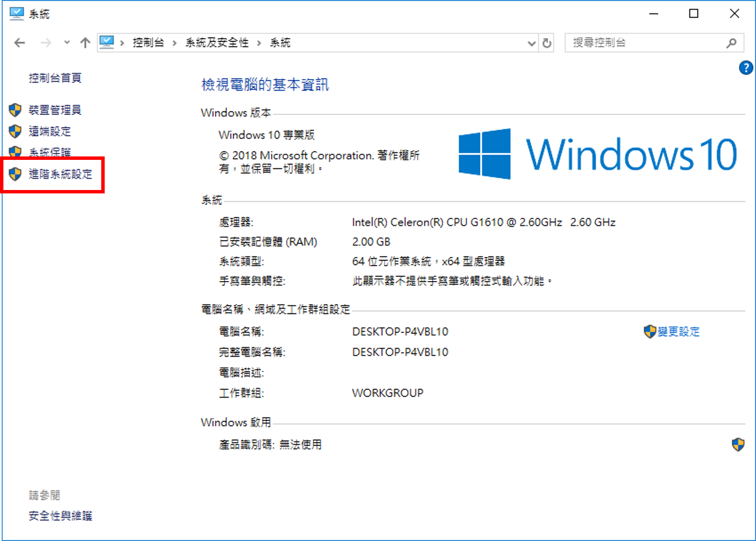Select 系統 in the address breadcrumb
The height and width of the screenshot is (541, 756).
(x=280, y=43)
